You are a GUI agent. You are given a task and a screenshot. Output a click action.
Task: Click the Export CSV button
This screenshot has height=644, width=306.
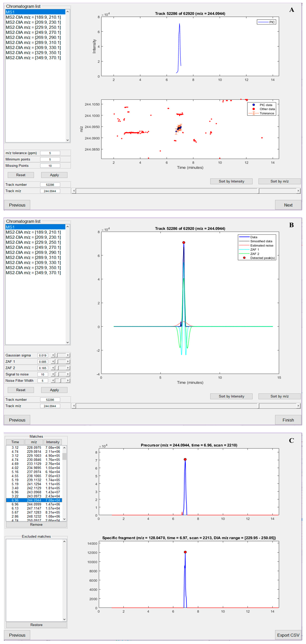(288, 635)
